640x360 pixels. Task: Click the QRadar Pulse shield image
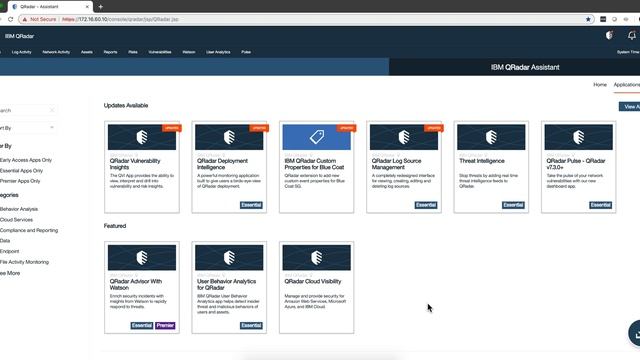[x=578, y=137]
